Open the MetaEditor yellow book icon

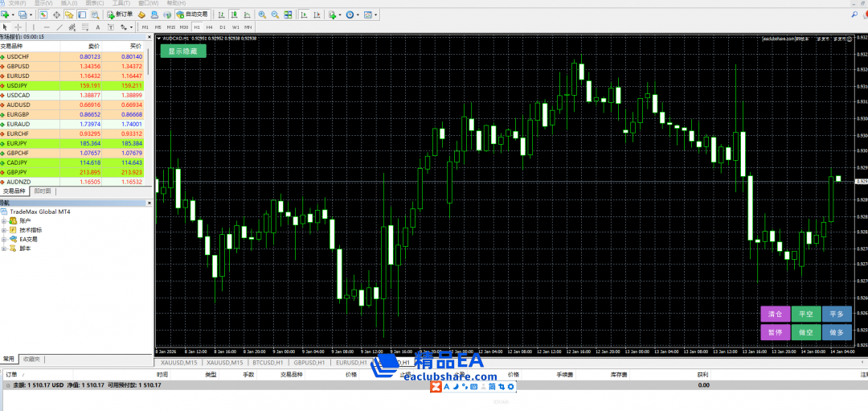pos(141,14)
